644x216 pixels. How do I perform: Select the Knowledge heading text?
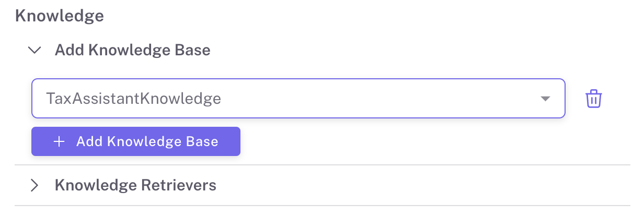click(x=60, y=16)
